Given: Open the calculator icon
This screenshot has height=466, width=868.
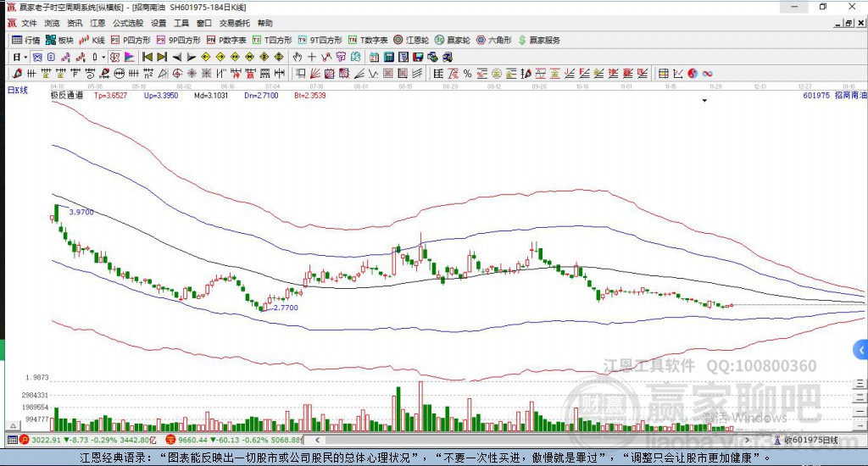Looking at the screenshot, I should click(x=388, y=57).
